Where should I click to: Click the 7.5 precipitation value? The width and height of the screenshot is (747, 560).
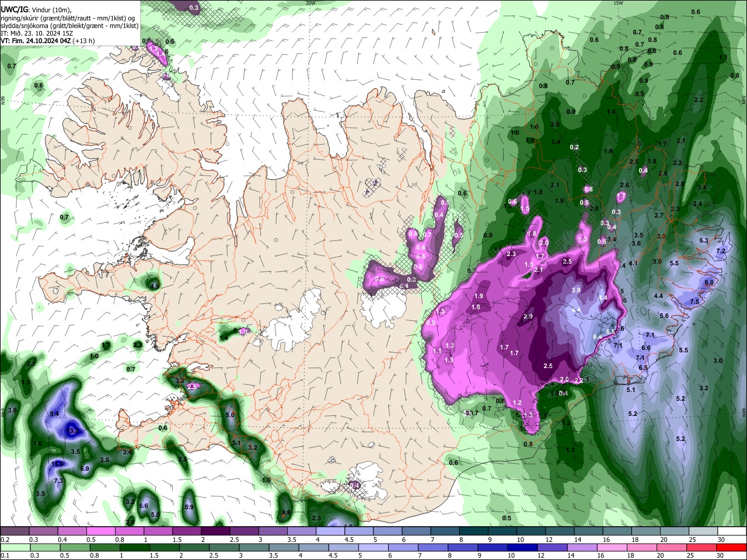tap(694, 302)
